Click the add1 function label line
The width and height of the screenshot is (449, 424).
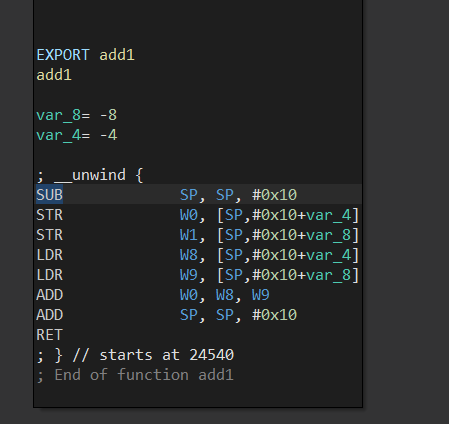click(x=54, y=75)
